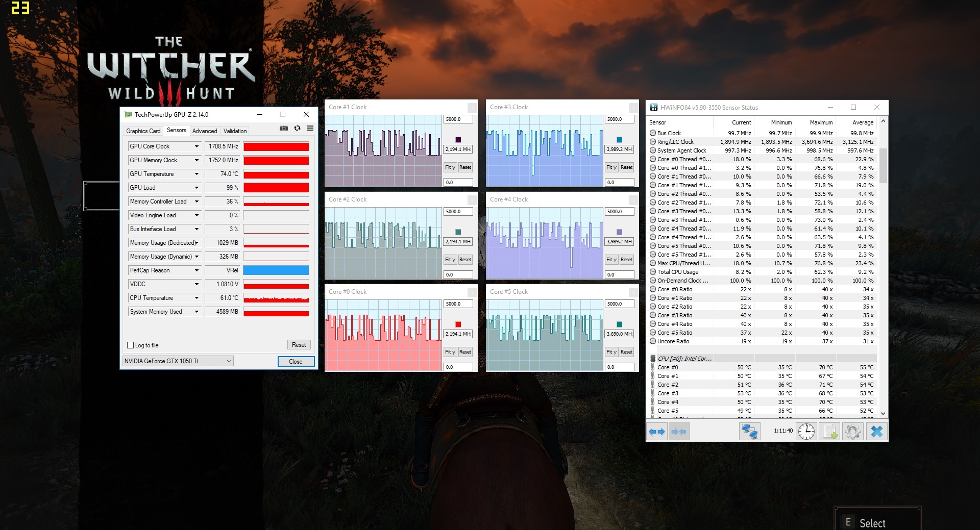Image resolution: width=980 pixels, height=530 pixels.
Task: Switch to the Graphics Card tab
Action: pos(143,131)
